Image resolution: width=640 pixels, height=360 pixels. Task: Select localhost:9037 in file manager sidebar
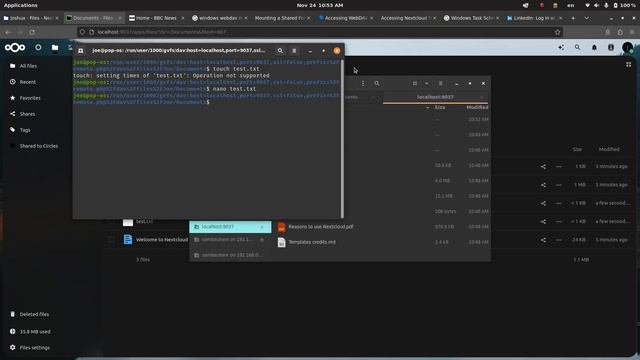click(x=230, y=227)
